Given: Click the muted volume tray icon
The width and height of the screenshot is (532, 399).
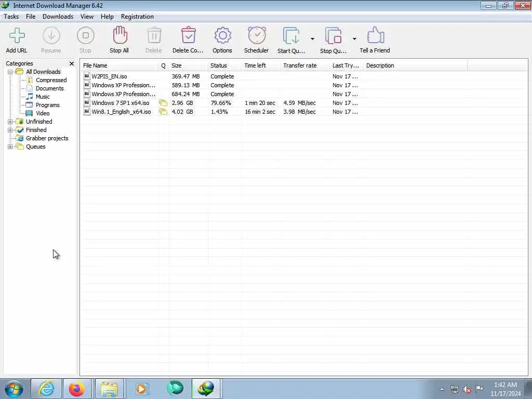Looking at the screenshot, I should tap(467, 389).
